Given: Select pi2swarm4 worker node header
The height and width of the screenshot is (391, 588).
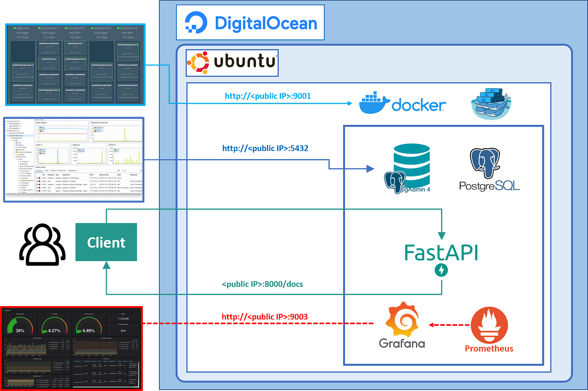Looking at the screenshot, I should (127, 33).
